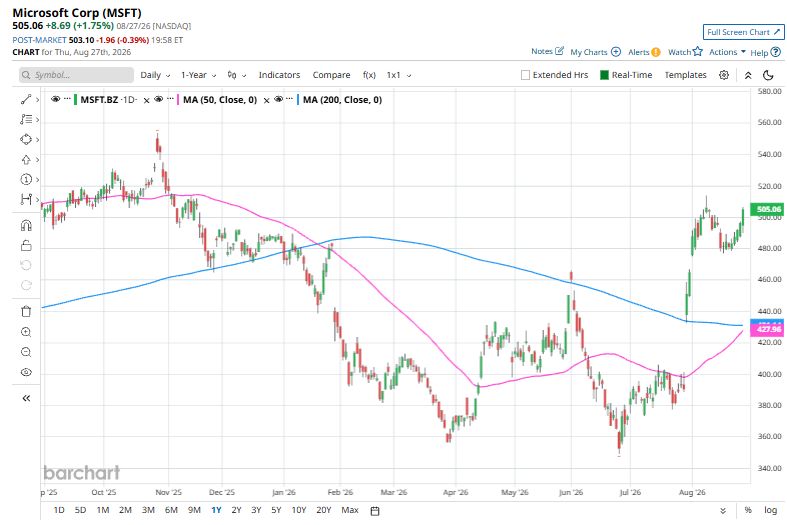
Task: Select the trend line drawing tool
Action: [x=26, y=99]
